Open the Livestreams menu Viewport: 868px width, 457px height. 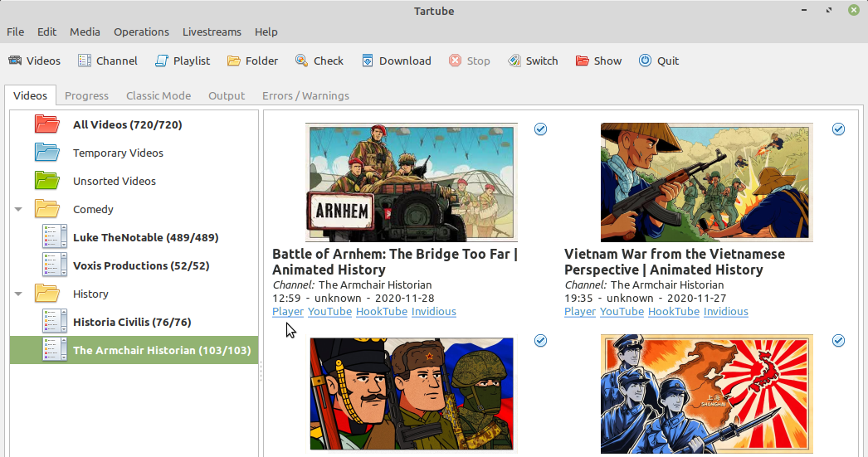[212, 32]
